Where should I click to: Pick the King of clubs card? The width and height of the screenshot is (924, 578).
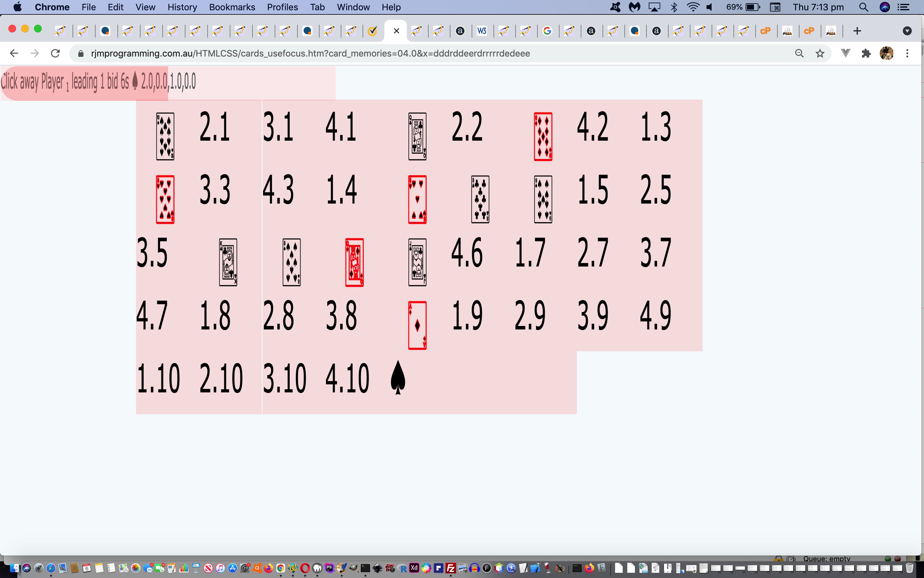[228, 262]
